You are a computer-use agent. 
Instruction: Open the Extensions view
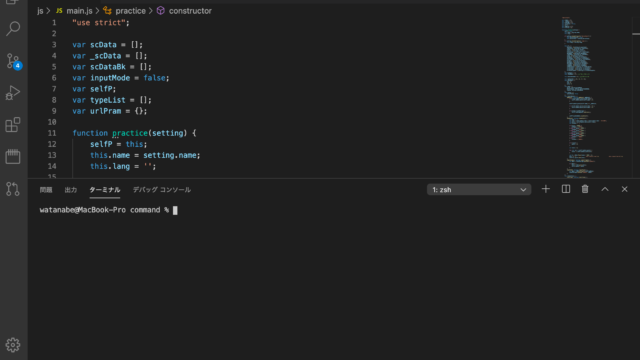pyautogui.click(x=13, y=124)
